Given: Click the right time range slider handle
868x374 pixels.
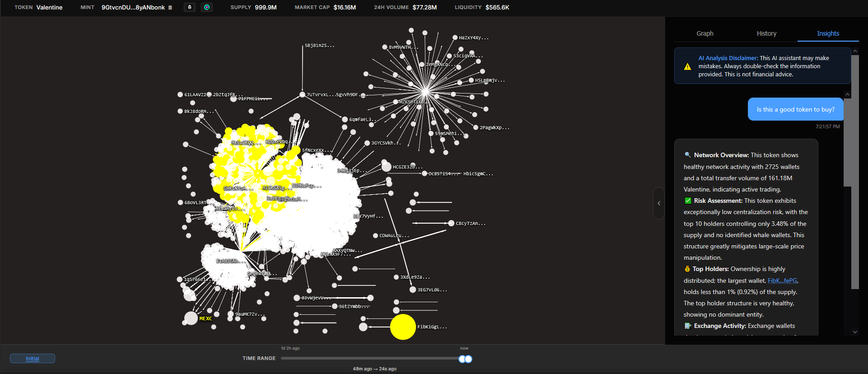Looking at the screenshot, I should (x=469, y=359).
